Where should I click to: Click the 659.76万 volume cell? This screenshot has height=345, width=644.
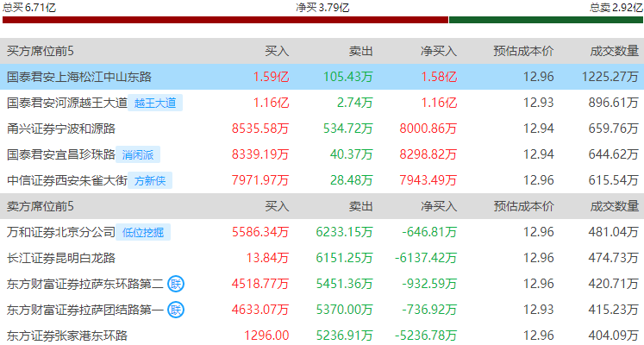pyautogui.click(x=614, y=129)
